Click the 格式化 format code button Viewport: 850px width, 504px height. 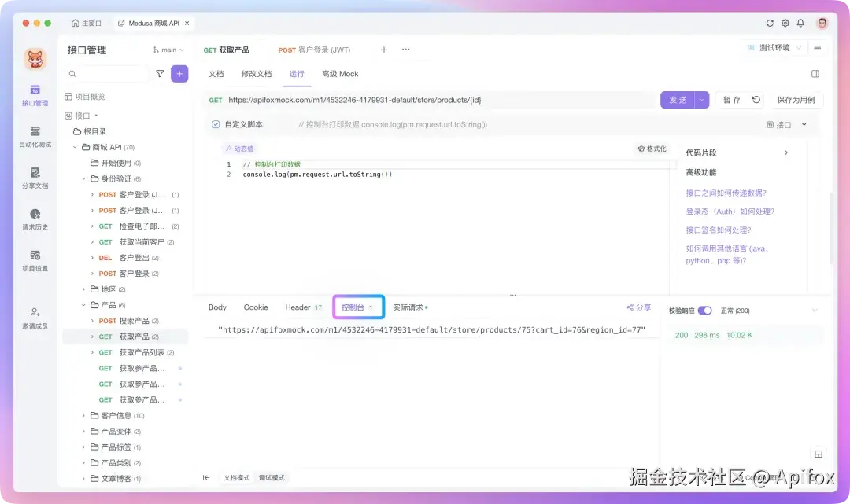652,149
